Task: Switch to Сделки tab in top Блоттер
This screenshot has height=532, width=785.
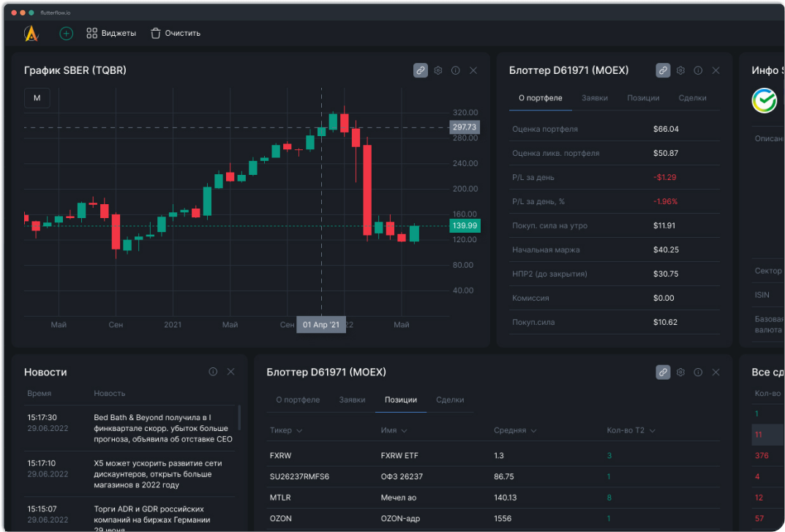Action: (692, 98)
